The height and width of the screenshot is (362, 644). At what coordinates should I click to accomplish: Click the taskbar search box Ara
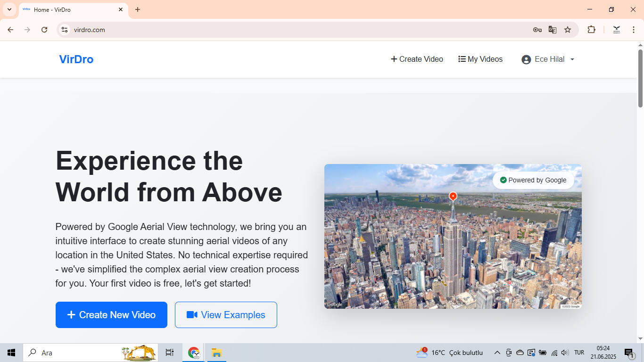(91, 353)
